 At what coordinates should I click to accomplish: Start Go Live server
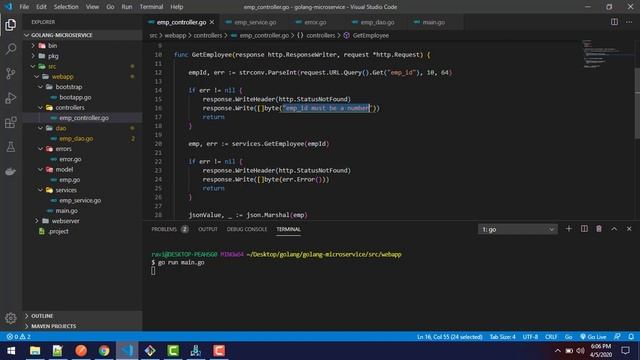[x=593, y=337]
